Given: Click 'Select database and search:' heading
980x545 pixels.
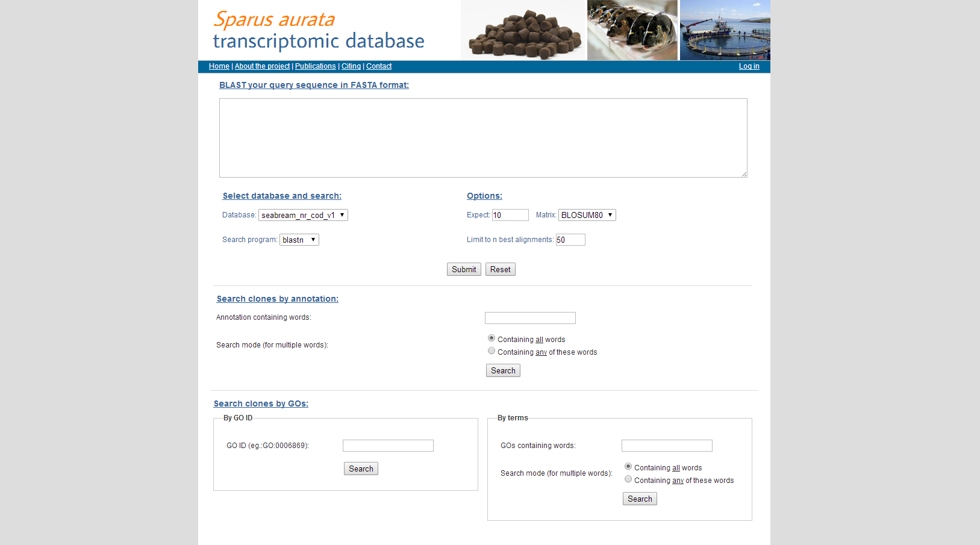Looking at the screenshot, I should 282,196.
